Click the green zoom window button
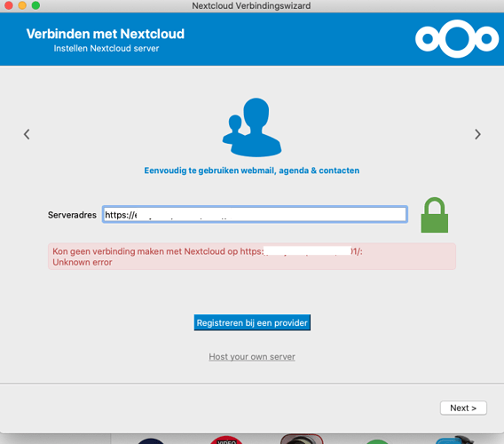The height and width of the screenshot is (444, 504). (35, 5)
